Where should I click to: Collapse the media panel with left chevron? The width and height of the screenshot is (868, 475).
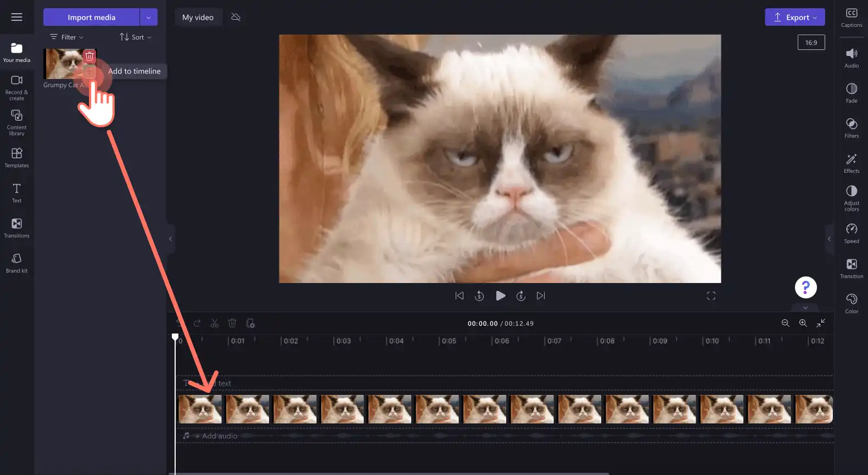click(171, 239)
